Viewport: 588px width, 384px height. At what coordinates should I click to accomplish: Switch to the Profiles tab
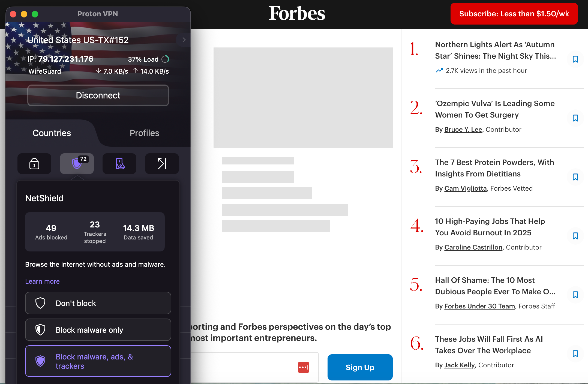click(144, 133)
